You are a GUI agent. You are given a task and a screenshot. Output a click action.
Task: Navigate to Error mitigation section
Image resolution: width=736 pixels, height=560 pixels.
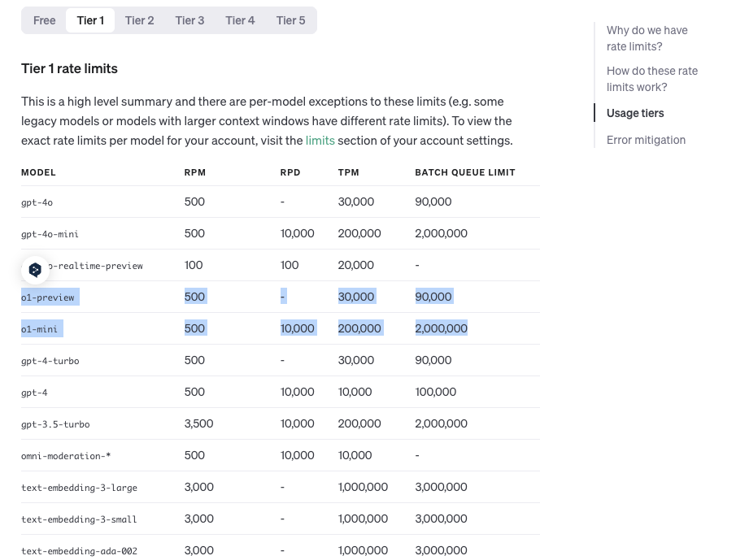[x=646, y=140]
